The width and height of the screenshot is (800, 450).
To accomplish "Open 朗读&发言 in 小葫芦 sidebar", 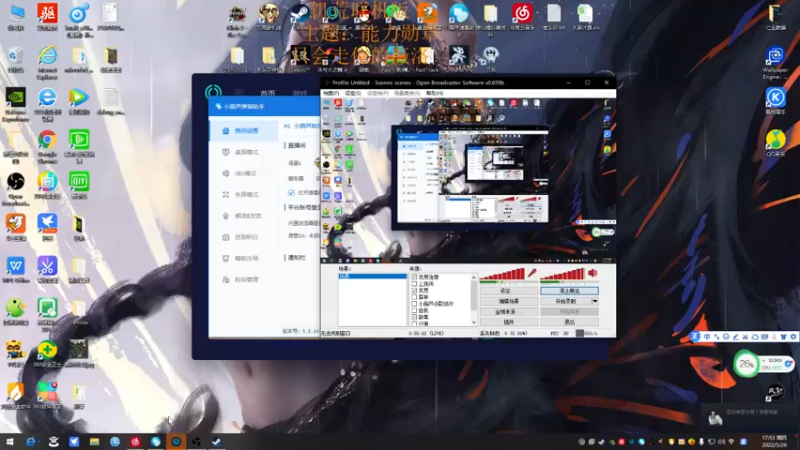I will (244, 216).
